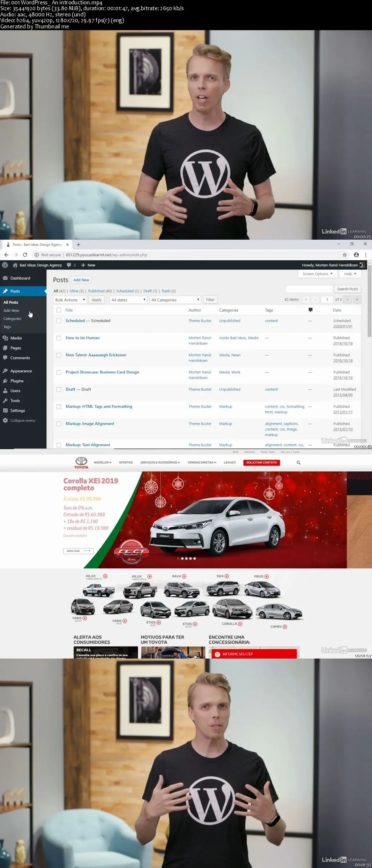Open search on the Toyota site
Viewport: 372px width, 868px height.
click(x=298, y=463)
